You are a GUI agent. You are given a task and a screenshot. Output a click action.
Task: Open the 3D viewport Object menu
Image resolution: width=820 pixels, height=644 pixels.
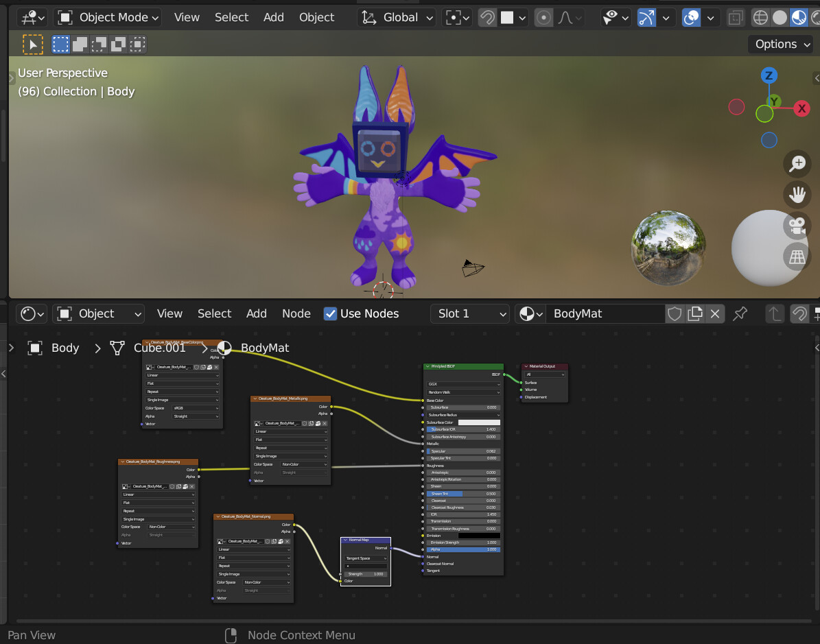point(316,18)
